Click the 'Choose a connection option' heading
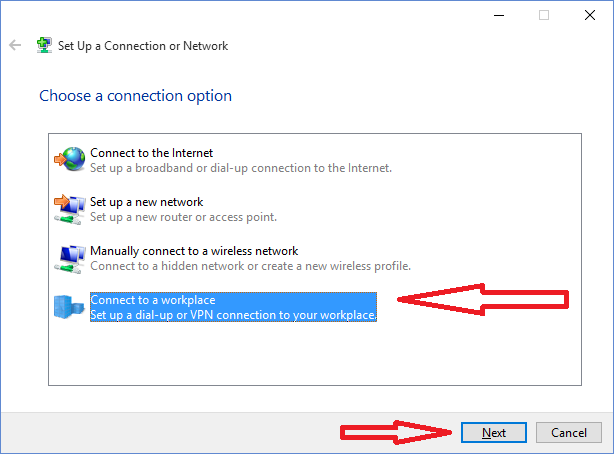Image resolution: width=614 pixels, height=454 pixels. click(x=135, y=96)
